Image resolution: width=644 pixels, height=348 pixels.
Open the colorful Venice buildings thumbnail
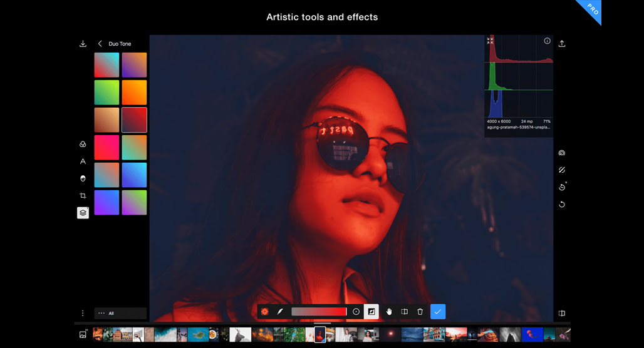(123, 335)
